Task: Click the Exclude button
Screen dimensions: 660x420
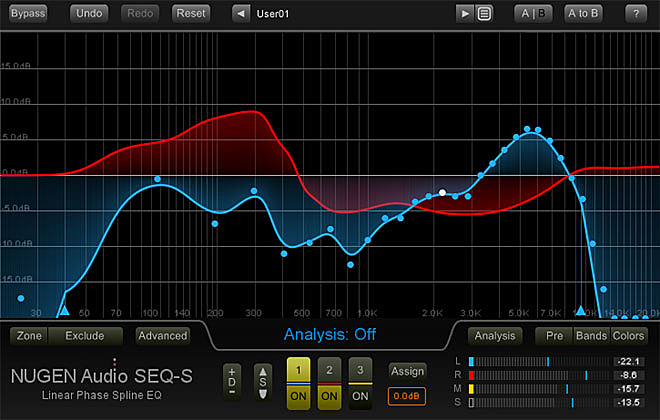Action: (x=85, y=336)
